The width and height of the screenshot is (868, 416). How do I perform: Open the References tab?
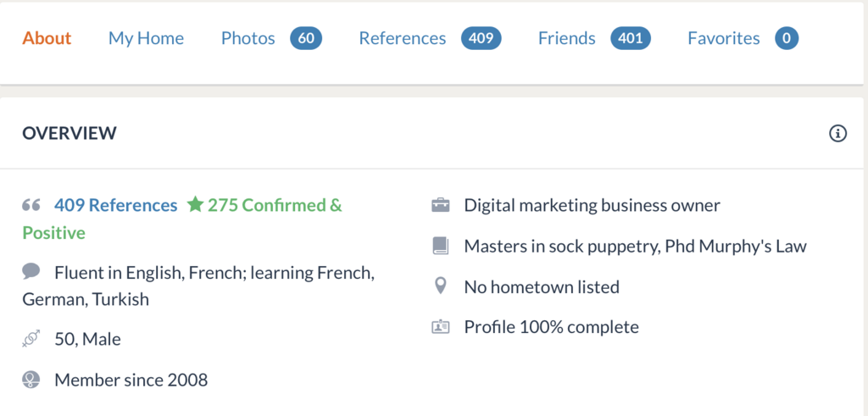(403, 38)
